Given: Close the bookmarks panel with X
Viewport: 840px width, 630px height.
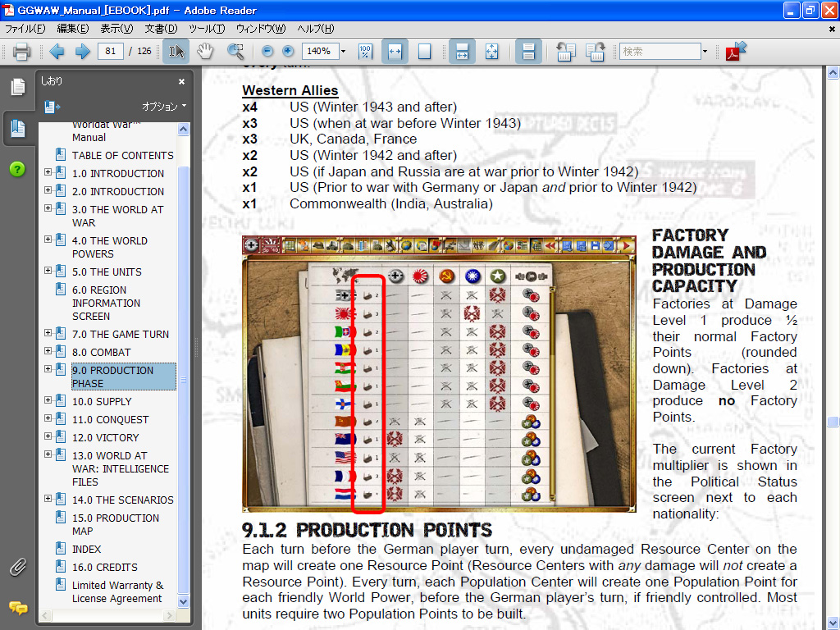Looking at the screenshot, I should click(x=181, y=81).
